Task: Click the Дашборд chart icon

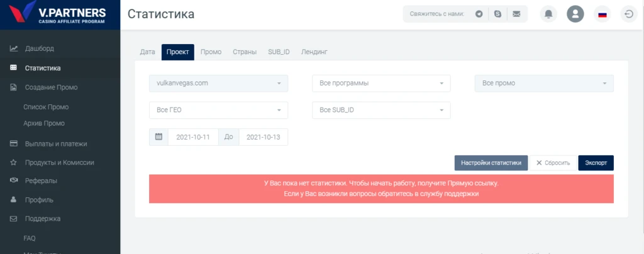Action: [x=14, y=48]
